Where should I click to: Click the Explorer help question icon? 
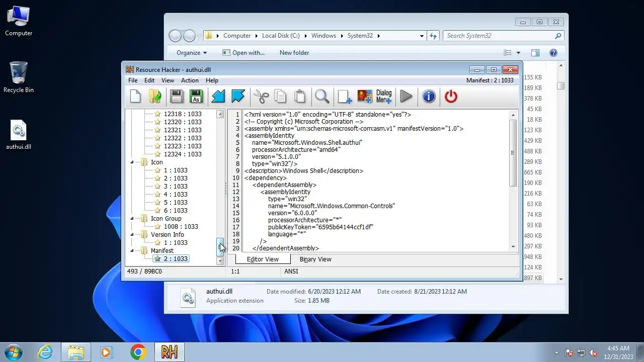pos(553,53)
